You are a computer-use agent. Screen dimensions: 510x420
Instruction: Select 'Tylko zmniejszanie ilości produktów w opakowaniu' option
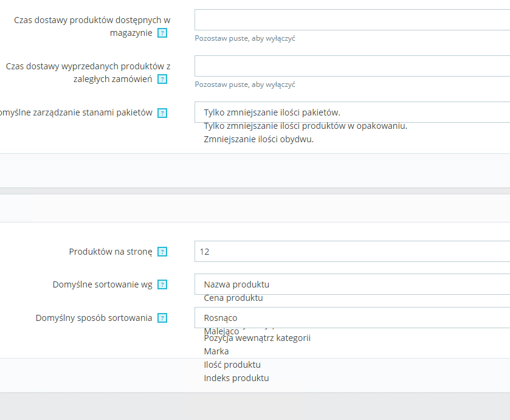[305, 126]
